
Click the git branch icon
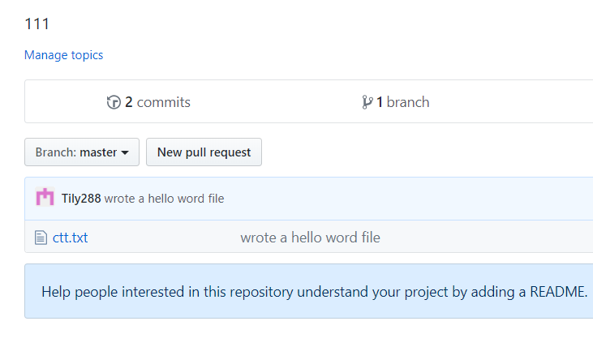(x=367, y=102)
